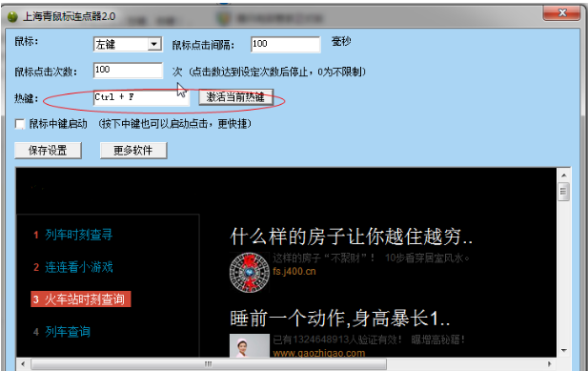Click the 激活当前热键 button
The width and height of the screenshot is (588, 371).
tap(235, 97)
